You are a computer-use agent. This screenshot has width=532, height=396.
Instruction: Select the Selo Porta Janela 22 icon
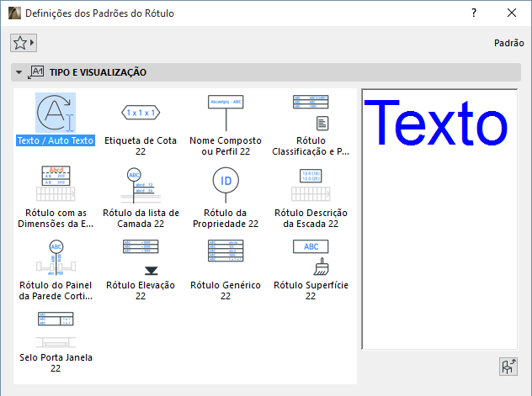point(56,330)
